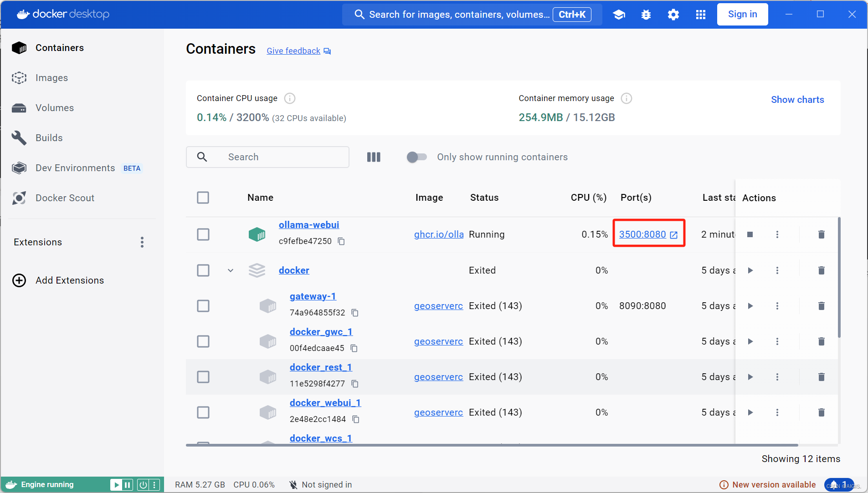The height and width of the screenshot is (493, 868).
Task: Open more actions for gateway-1
Action: (777, 306)
